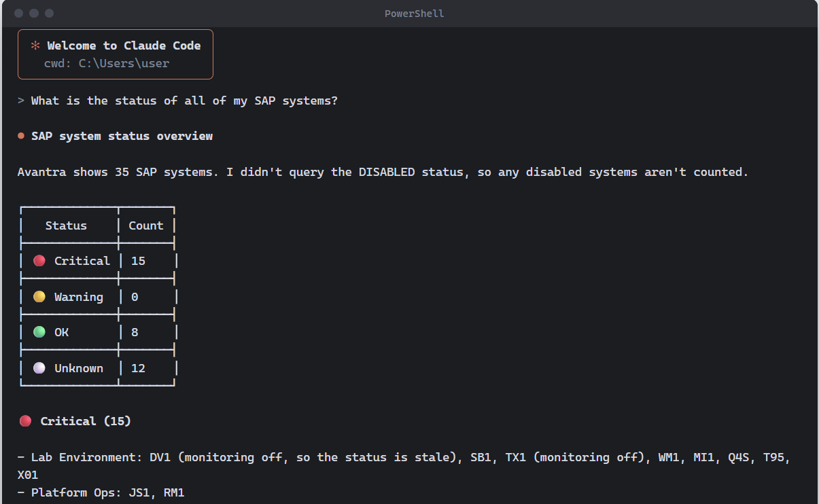Click the lavender Unknown status circle
Viewport: 819px width, 504px height.
click(39, 368)
